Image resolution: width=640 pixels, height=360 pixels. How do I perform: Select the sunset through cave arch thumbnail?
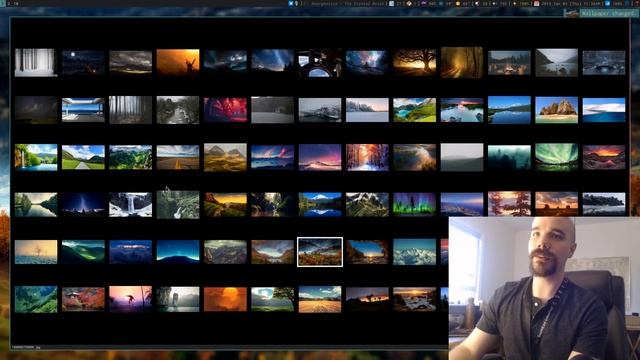tap(367, 252)
